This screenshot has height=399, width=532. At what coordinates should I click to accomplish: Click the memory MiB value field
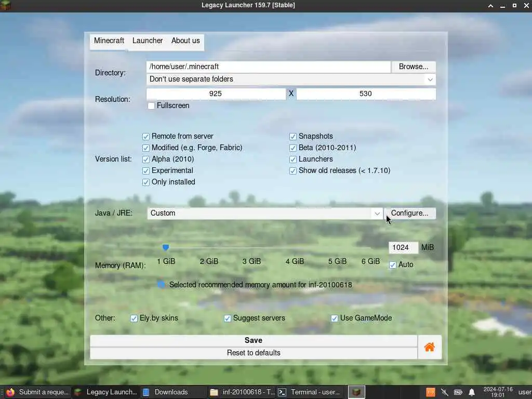[403, 248]
